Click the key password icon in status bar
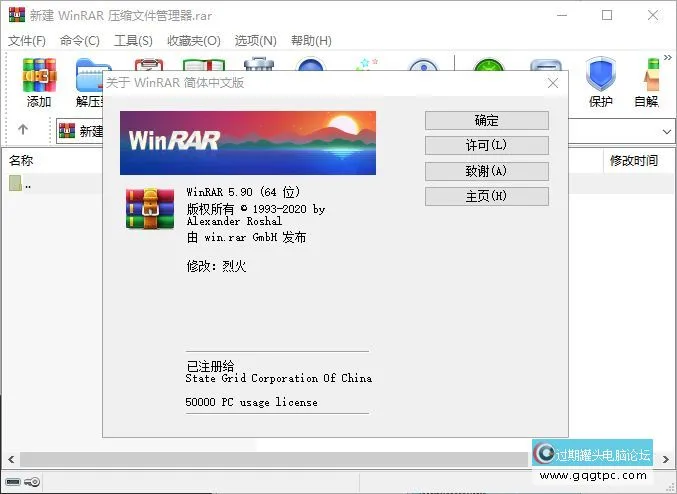 click(32, 482)
